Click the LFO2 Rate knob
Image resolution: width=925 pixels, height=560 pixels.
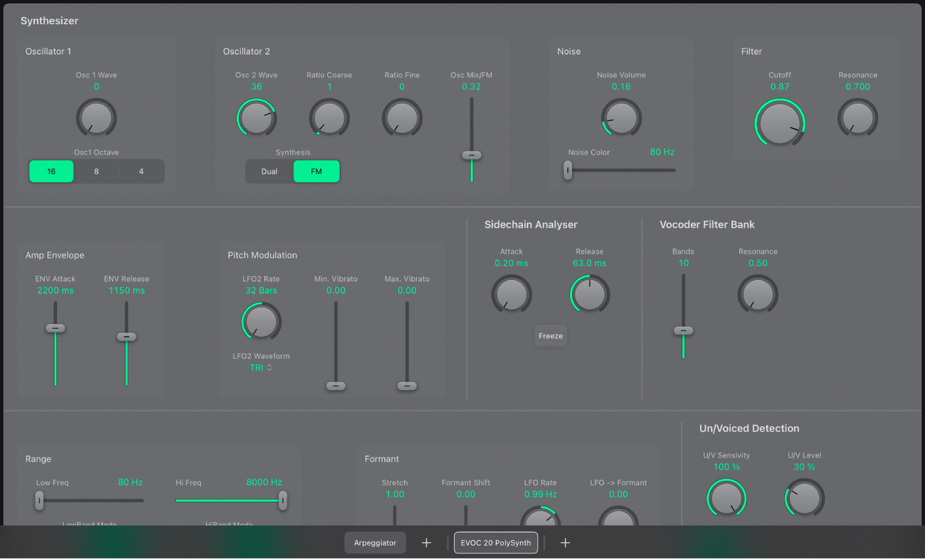[261, 321]
